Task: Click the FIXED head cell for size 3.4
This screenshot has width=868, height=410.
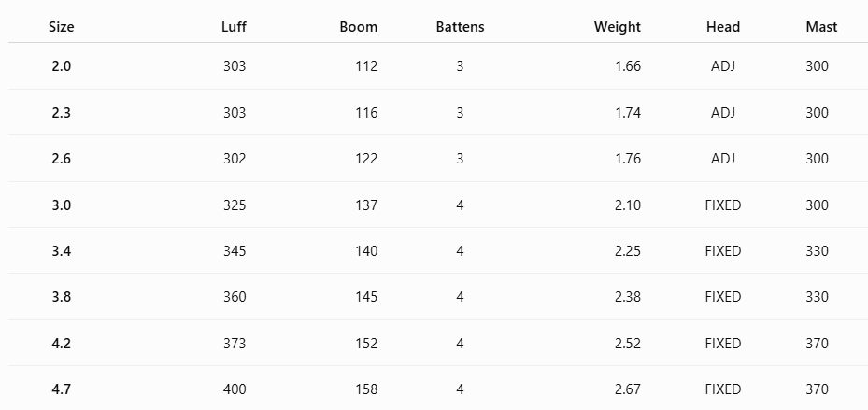Action: click(723, 251)
